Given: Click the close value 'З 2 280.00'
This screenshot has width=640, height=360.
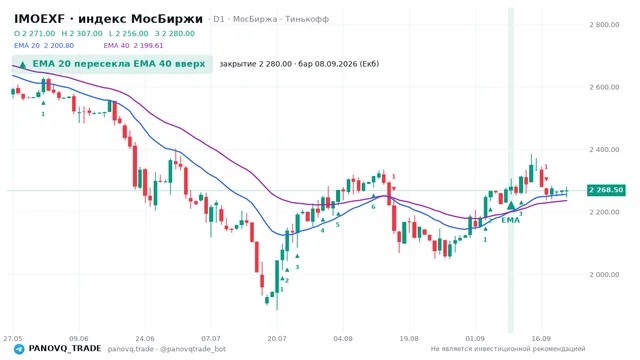Looking at the screenshot, I should 175,33.
